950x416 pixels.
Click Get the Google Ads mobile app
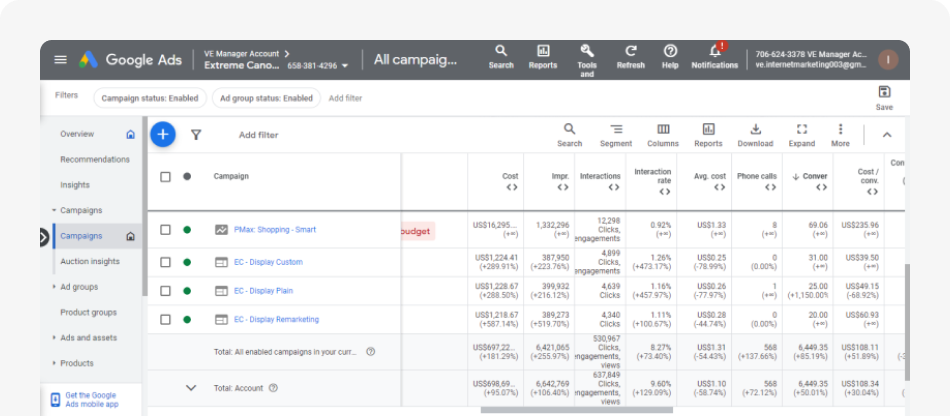(x=92, y=400)
